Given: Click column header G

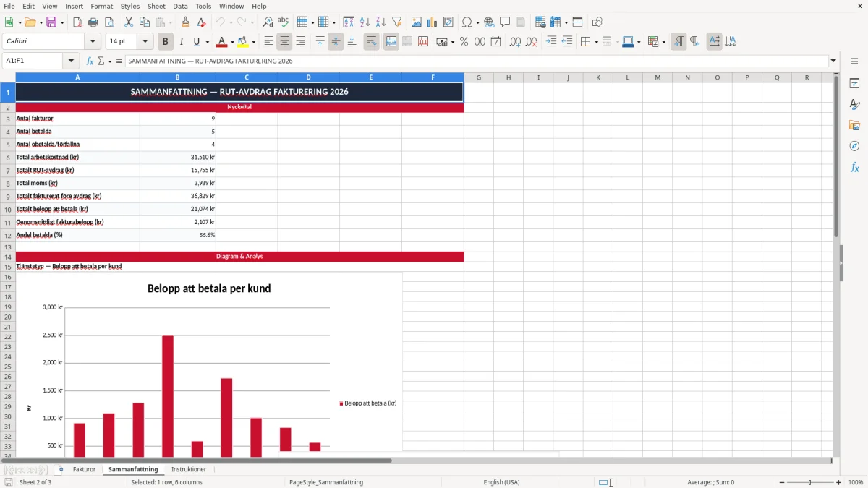Looking at the screenshot, I should 479,77.
